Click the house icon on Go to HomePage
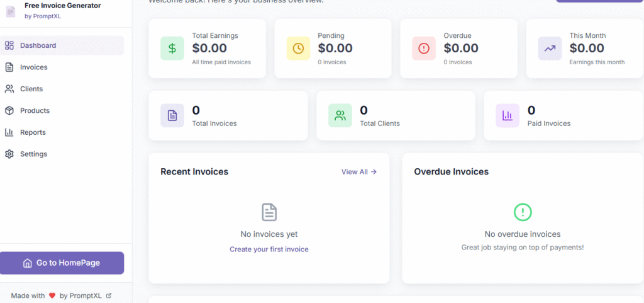This screenshot has height=303, width=644. pyautogui.click(x=28, y=263)
